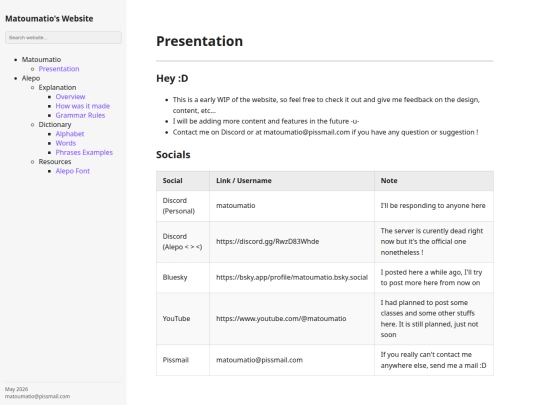Open the Alepo Font resource link

coord(73,171)
